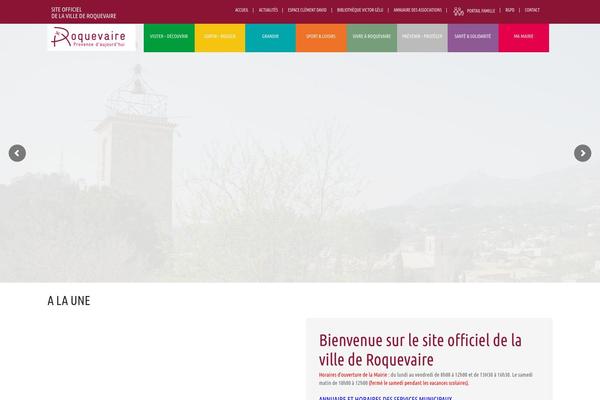Select Visiter - Découvrir green menu

pyautogui.click(x=169, y=38)
